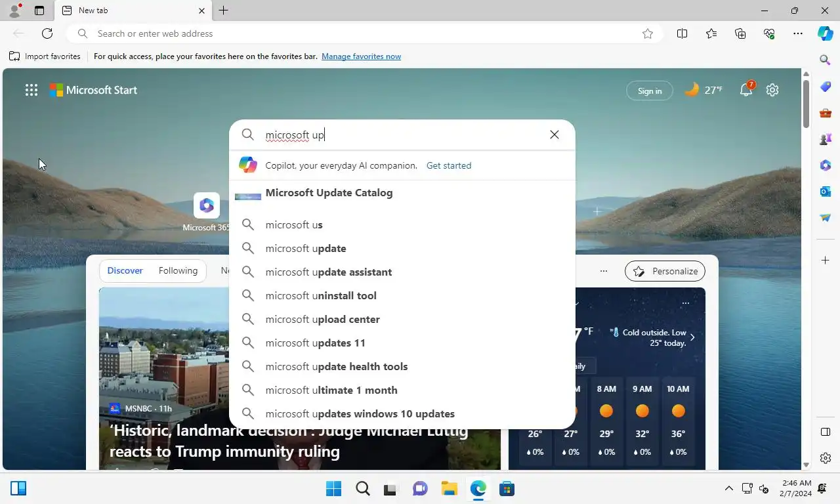Refresh the current page

point(47,33)
